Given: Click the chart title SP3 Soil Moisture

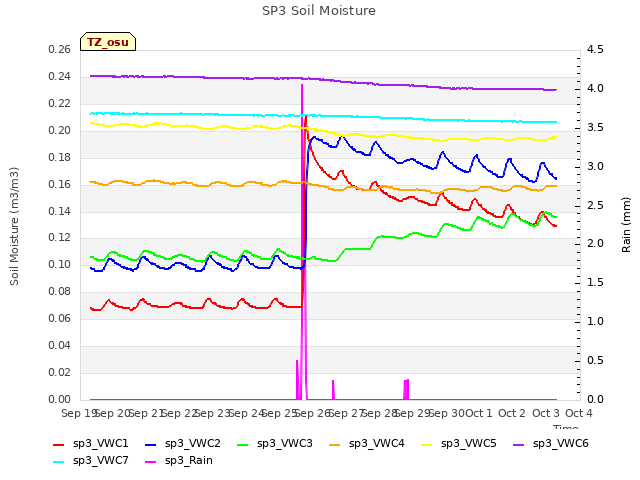Looking at the screenshot, I should point(319,11).
